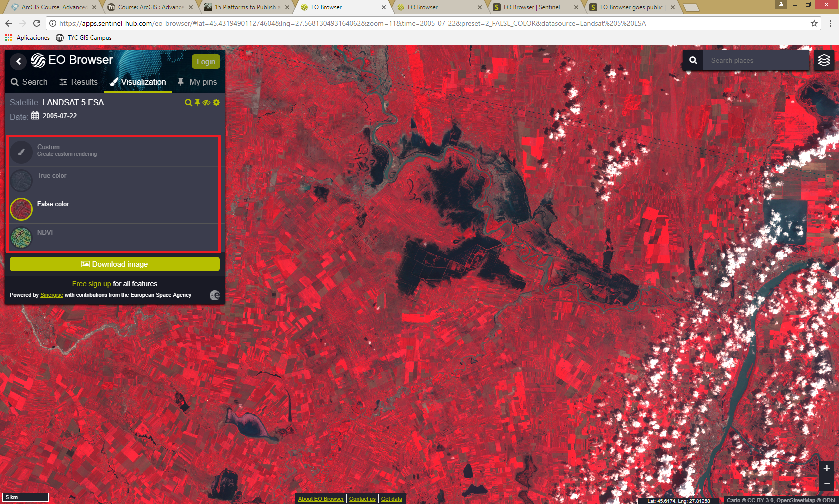Open the visualization effects gear icon
Screen dimensions: 839x504
pos(216,103)
